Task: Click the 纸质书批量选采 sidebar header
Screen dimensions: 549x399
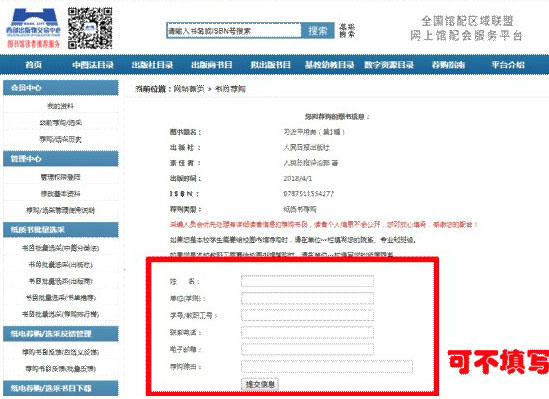Action: click(61, 230)
